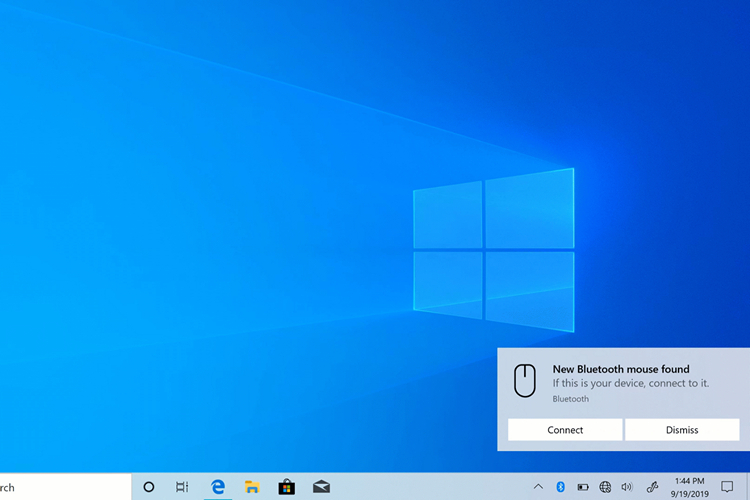
Task: Dismiss the Bluetooth mouse notification
Action: (682, 430)
